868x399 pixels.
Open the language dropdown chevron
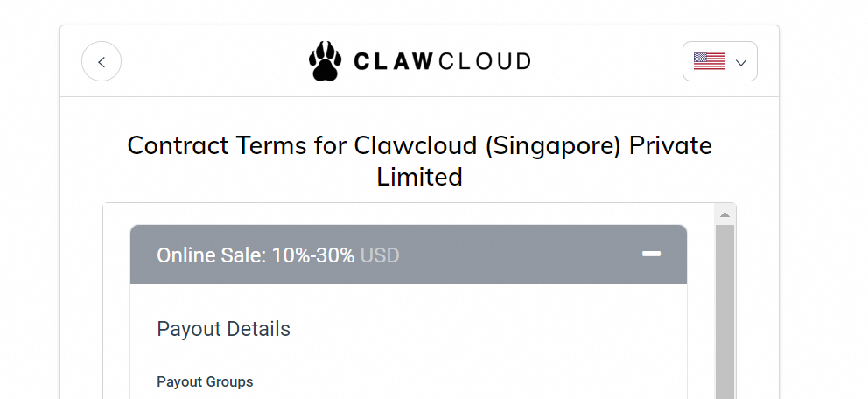pos(741,62)
